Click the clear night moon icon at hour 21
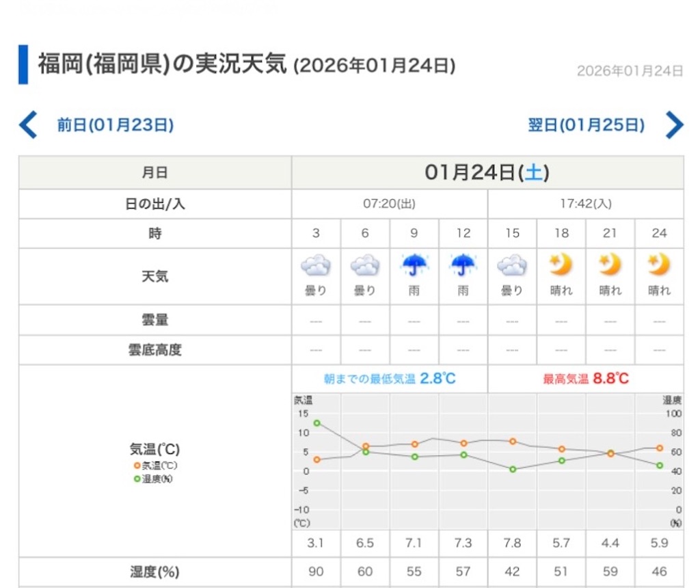 [x=610, y=265]
